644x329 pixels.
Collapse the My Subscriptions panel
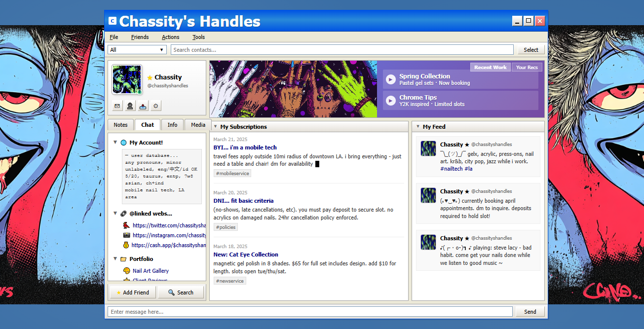pyautogui.click(x=215, y=127)
